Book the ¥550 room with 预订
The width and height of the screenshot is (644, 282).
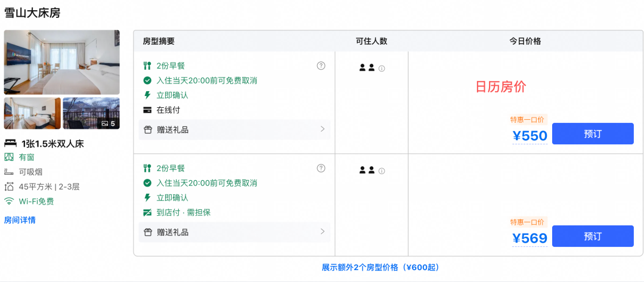[x=593, y=134]
